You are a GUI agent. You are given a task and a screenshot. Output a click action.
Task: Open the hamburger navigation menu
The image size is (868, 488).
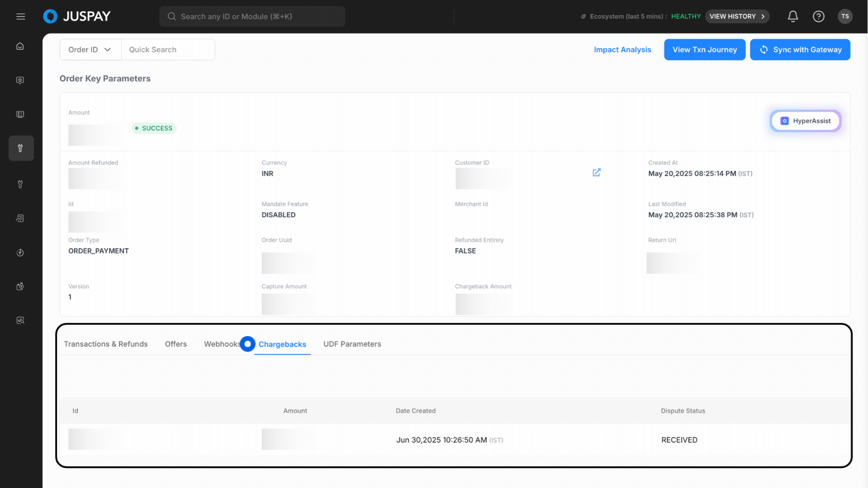click(20, 17)
